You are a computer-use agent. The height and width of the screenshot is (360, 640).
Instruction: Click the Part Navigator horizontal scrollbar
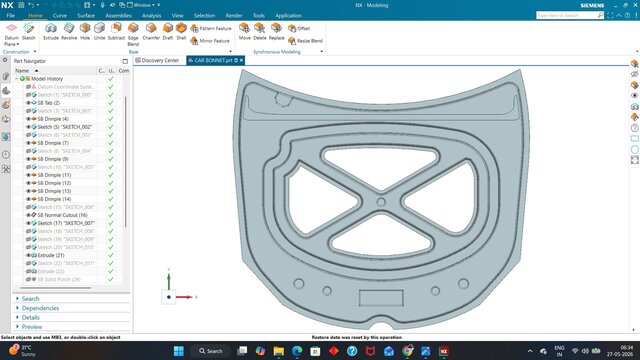tap(55, 288)
